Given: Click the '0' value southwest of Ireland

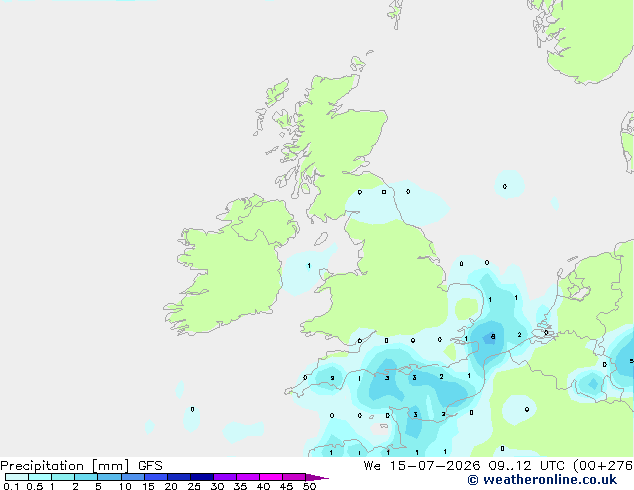Looking at the screenshot, I should pyautogui.click(x=192, y=410).
